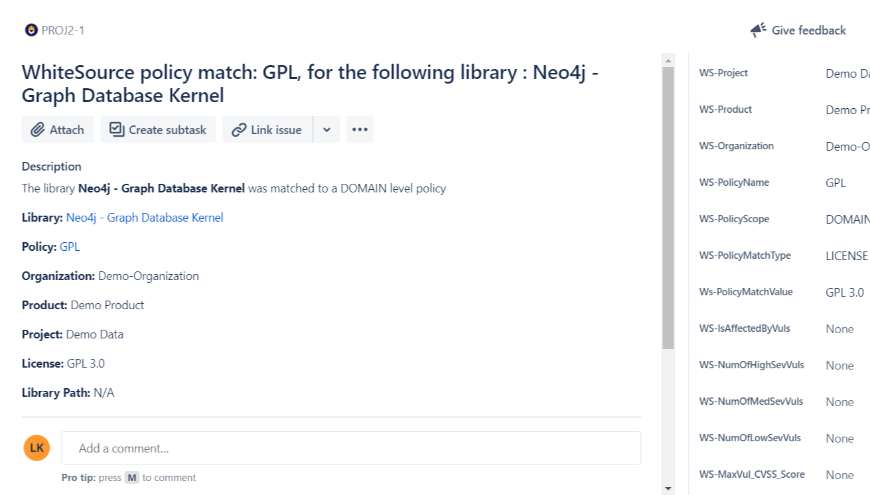The height and width of the screenshot is (495, 870).
Task: Click the Create subtask checkbox icon
Action: click(117, 130)
